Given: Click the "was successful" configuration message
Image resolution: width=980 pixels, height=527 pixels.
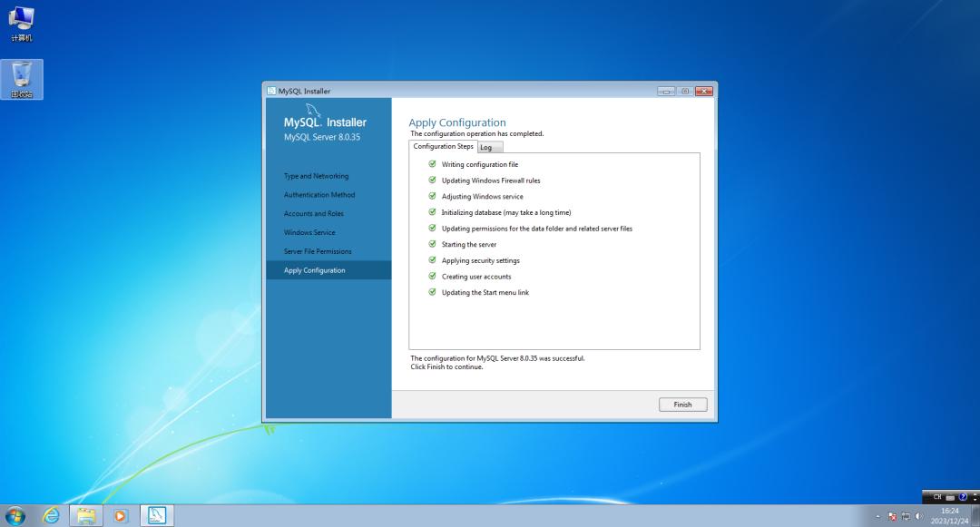Looking at the screenshot, I should [497, 358].
